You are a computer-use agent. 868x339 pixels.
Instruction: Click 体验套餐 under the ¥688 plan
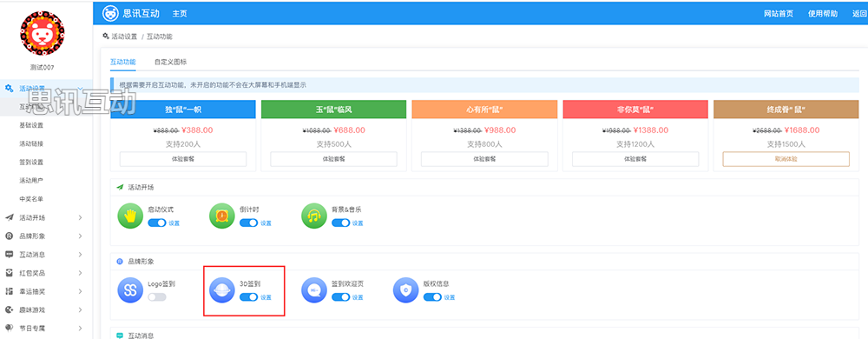coord(334,159)
